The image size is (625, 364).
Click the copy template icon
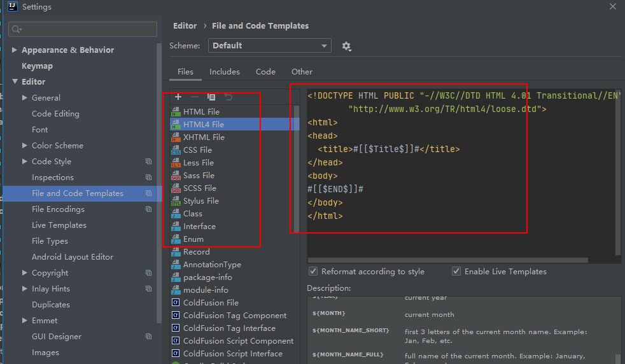tap(211, 97)
